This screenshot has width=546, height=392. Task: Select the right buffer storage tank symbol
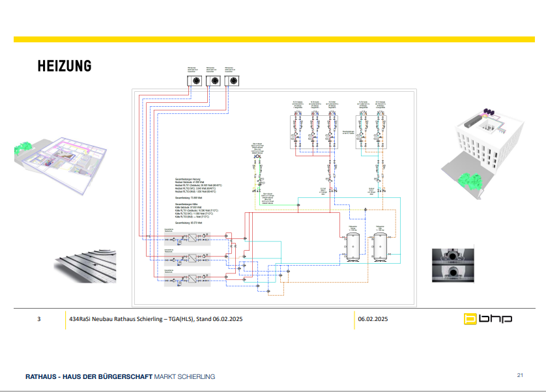coord(381,247)
